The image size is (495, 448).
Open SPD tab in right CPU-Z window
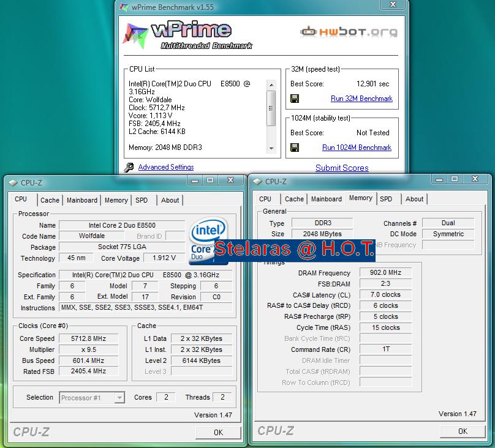pos(386,199)
